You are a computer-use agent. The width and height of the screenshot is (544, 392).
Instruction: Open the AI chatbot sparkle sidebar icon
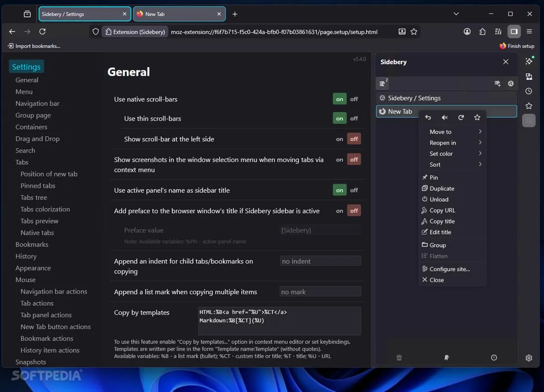pyautogui.click(x=529, y=62)
